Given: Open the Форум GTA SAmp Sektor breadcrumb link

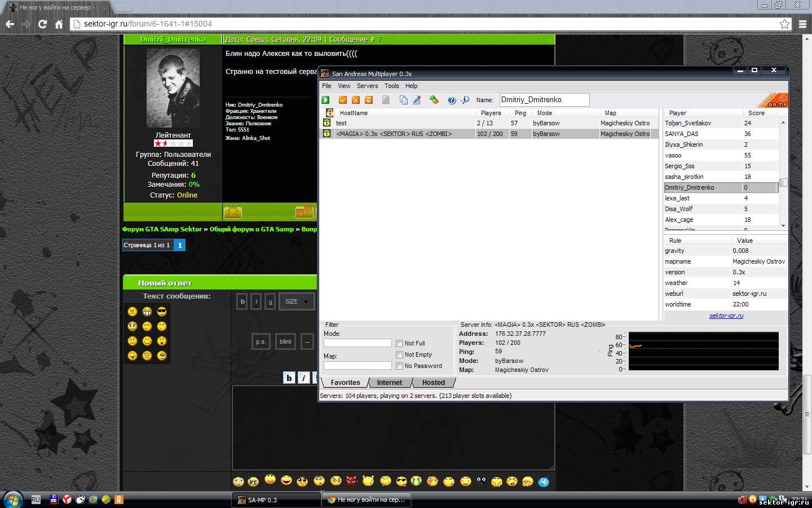Looking at the screenshot, I should pyautogui.click(x=162, y=229).
